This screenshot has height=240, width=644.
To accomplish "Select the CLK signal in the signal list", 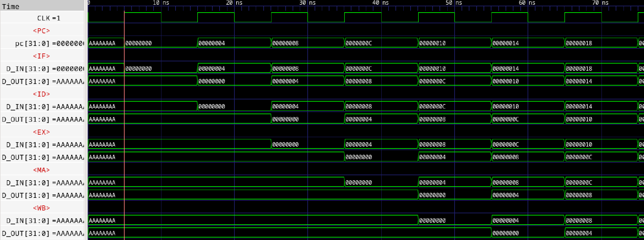I will pyautogui.click(x=48, y=18).
